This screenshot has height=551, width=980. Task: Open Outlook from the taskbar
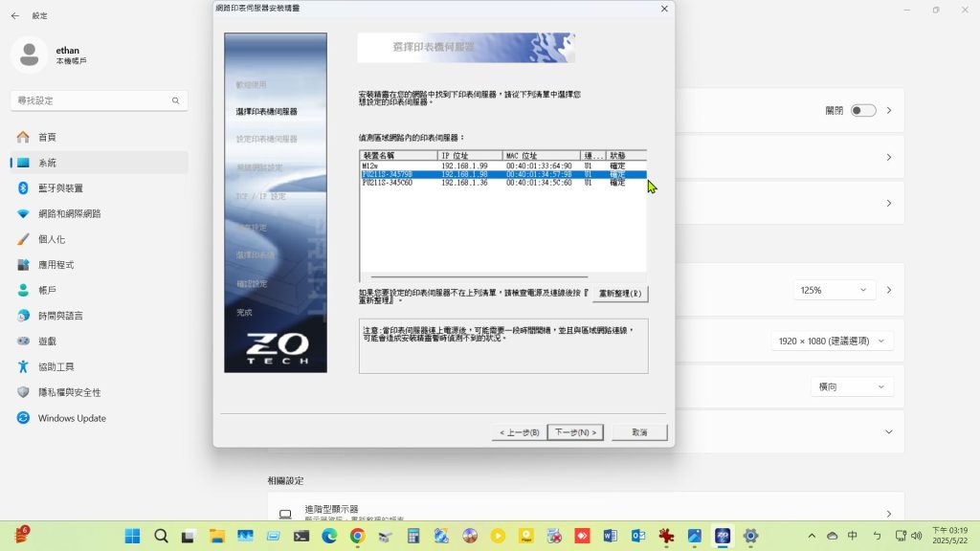pos(638,537)
